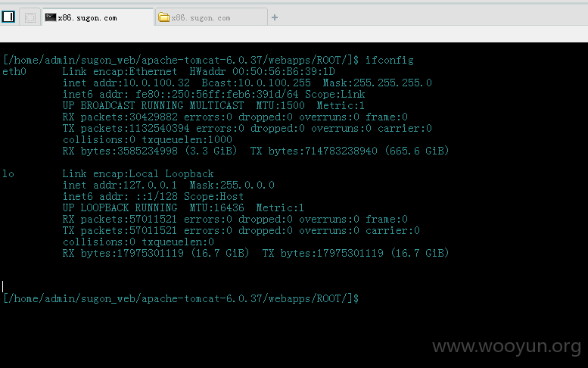Click 'Link encap:Local Loopback' text

tap(138, 173)
